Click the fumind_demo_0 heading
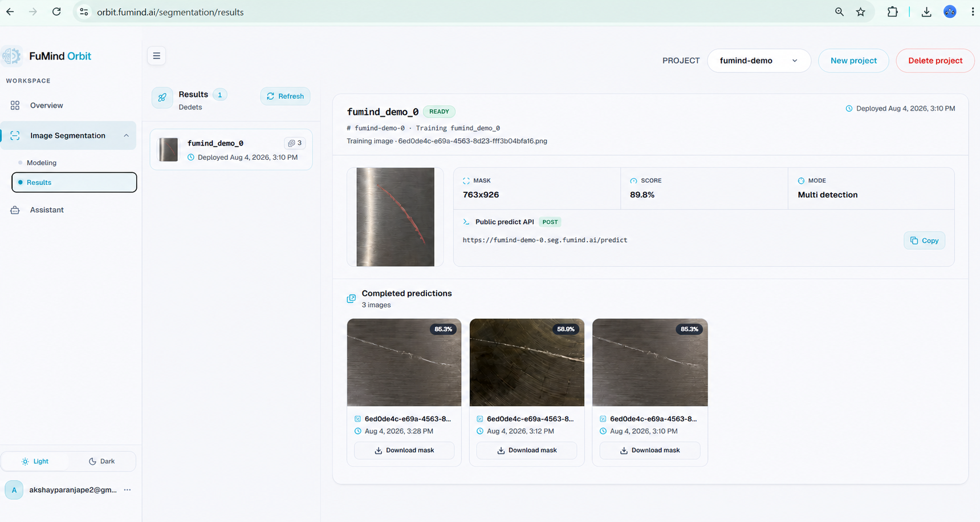 point(383,112)
